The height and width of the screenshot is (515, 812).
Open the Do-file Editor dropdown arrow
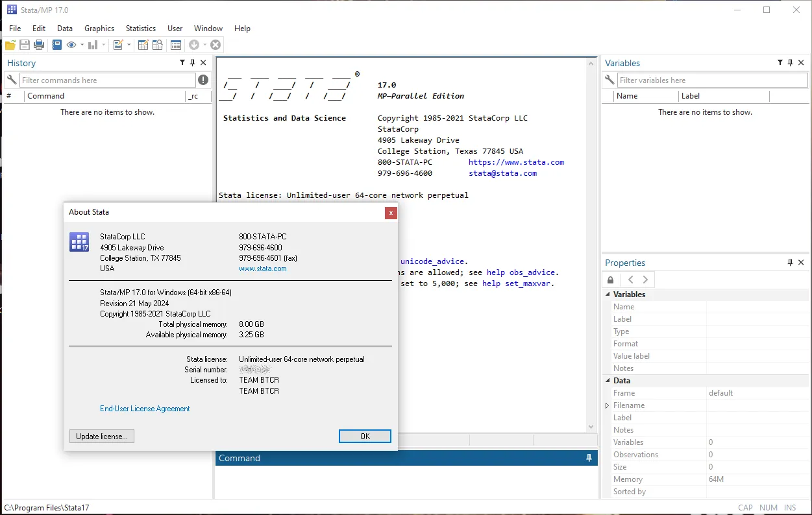pyautogui.click(x=129, y=45)
